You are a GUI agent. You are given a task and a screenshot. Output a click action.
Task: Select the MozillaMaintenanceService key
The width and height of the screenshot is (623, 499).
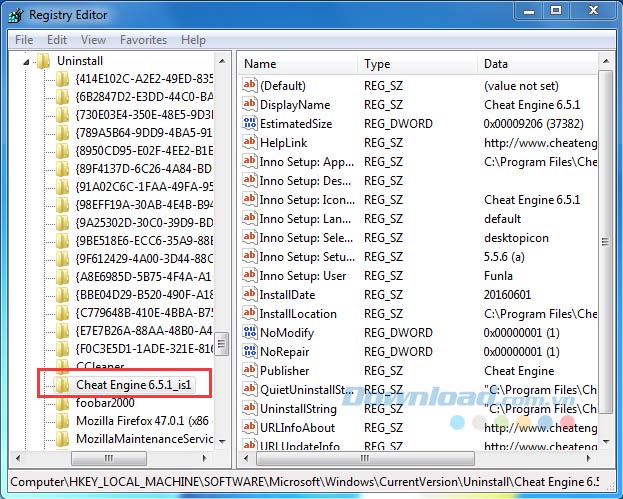pyautogui.click(x=144, y=439)
